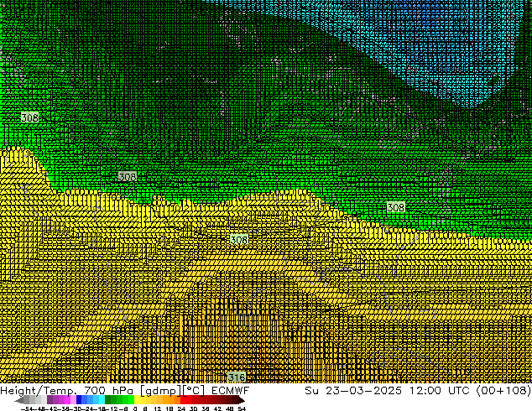Click the magenta legend swatch near -36
Screen dimensions: 532x411
click(67, 399)
